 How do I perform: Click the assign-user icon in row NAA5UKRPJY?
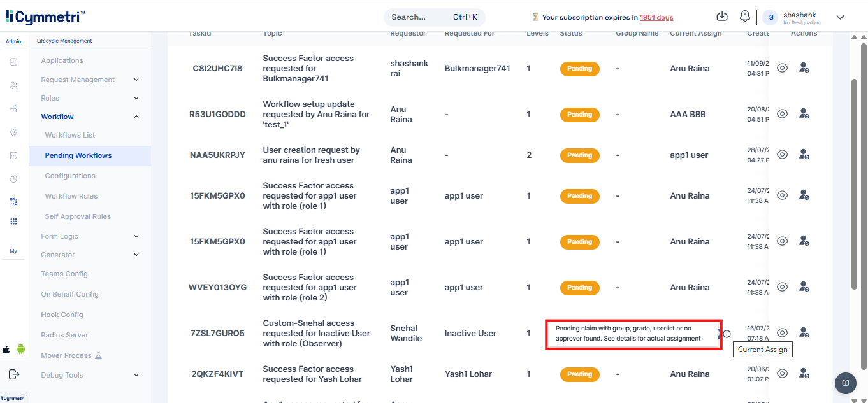click(x=804, y=154)
